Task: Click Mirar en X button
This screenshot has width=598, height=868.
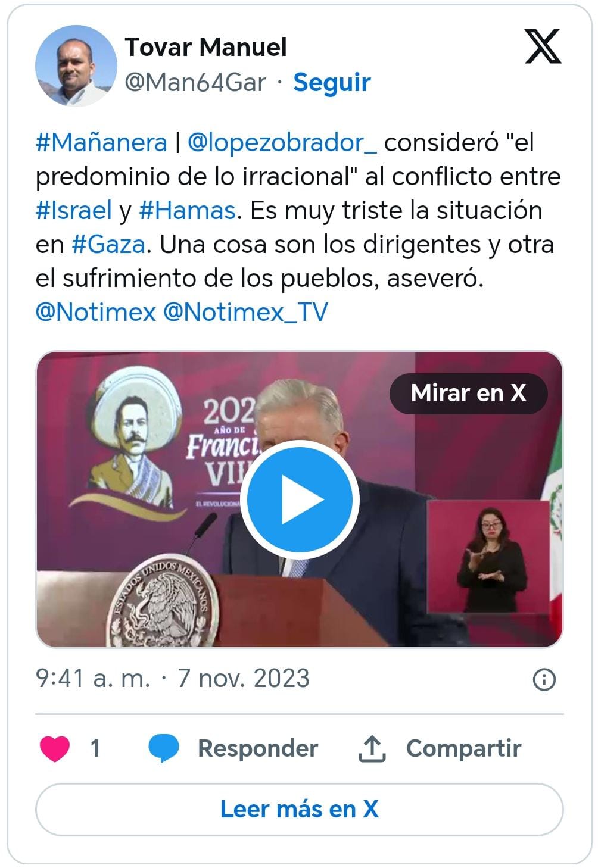Action: click(x=468, y=393)
